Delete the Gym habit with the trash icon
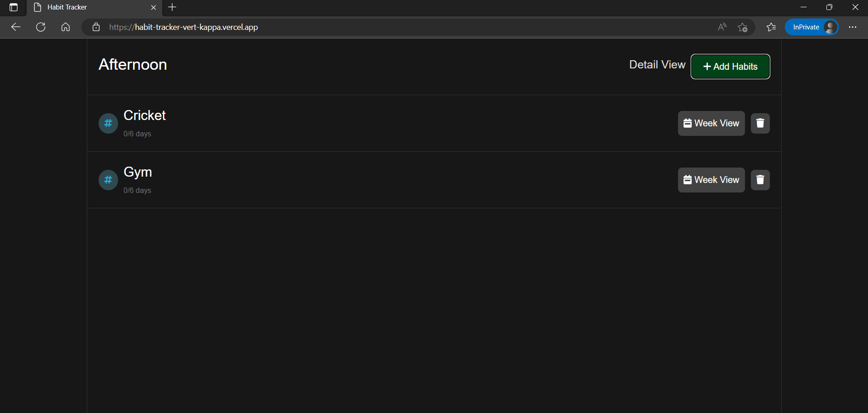This screenshot has width=868, height=413. pos(760,180)
